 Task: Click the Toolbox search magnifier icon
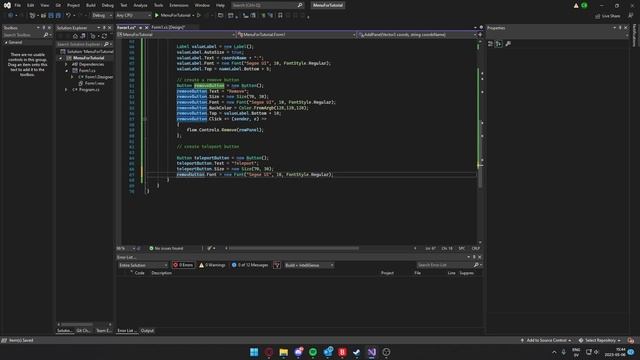coord(46,36)
